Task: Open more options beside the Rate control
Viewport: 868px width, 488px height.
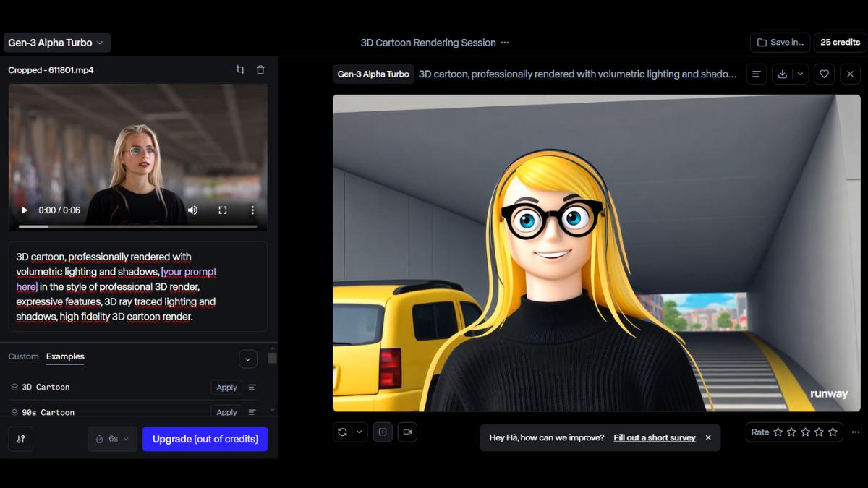Action: tap(856, 432)
